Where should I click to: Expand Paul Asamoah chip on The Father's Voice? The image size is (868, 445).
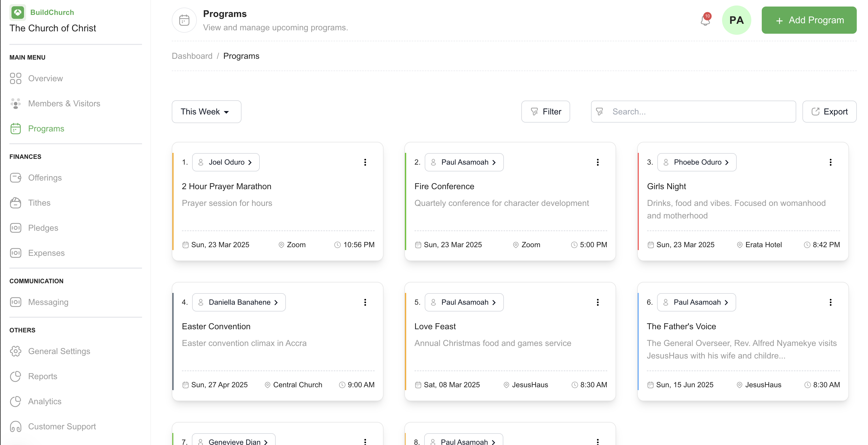coord(696,302)
